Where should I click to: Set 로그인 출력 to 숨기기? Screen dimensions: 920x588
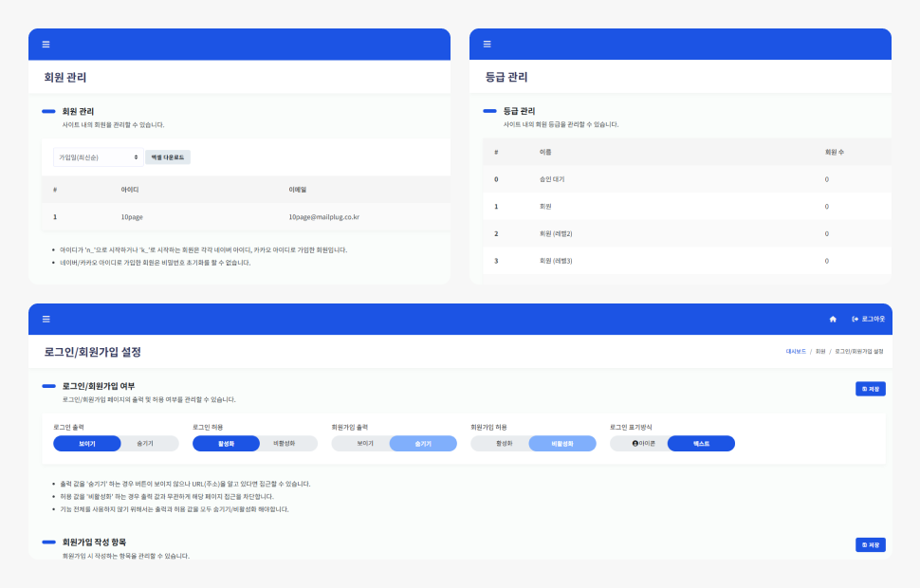coord(145,444)
